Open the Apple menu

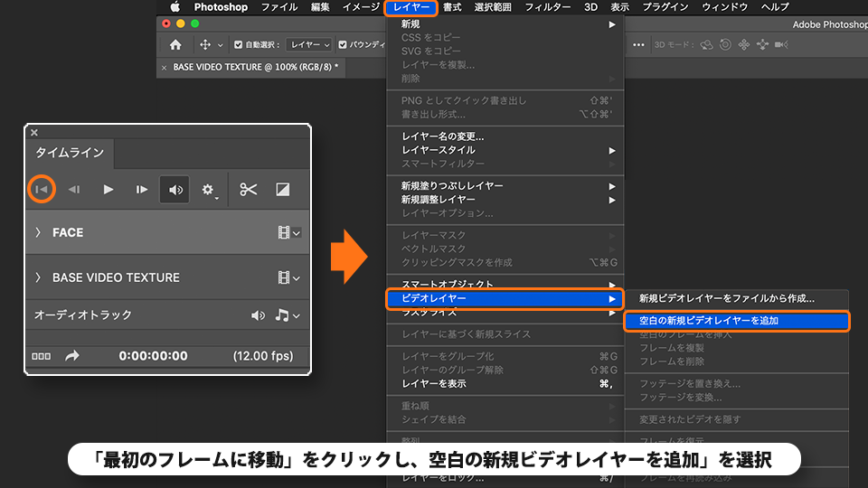175,7
